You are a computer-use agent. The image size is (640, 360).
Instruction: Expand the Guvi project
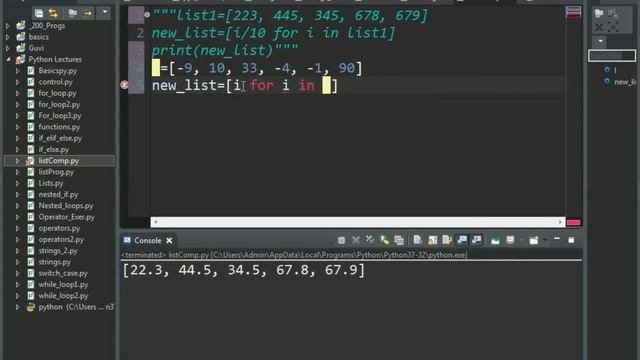pos(8,48)
